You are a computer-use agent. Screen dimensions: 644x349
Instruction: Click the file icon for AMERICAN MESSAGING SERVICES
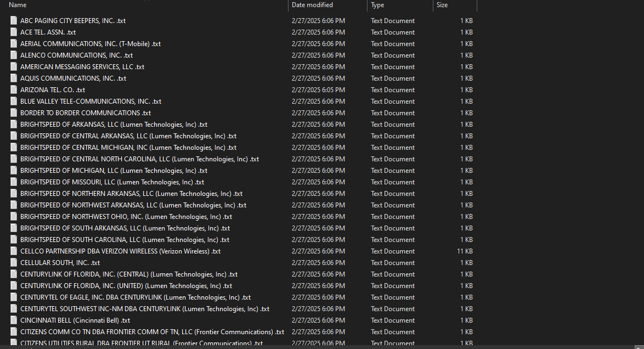tap(14, 66)
